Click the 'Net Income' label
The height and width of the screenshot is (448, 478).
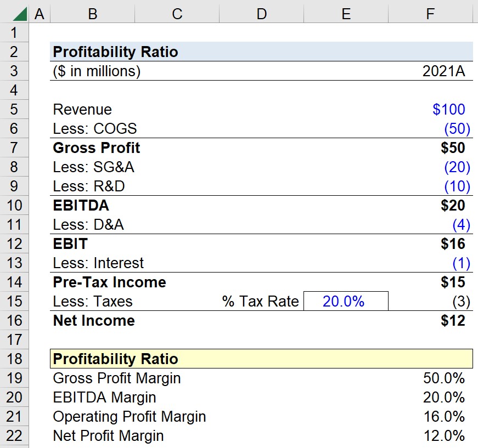point(94,320)
